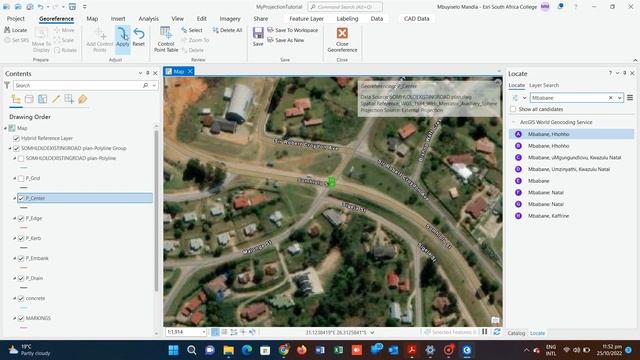Click the Contents pane vertical scrollbar
The image size is (640, 360).
pyautogui.click(x=156, y=210)
